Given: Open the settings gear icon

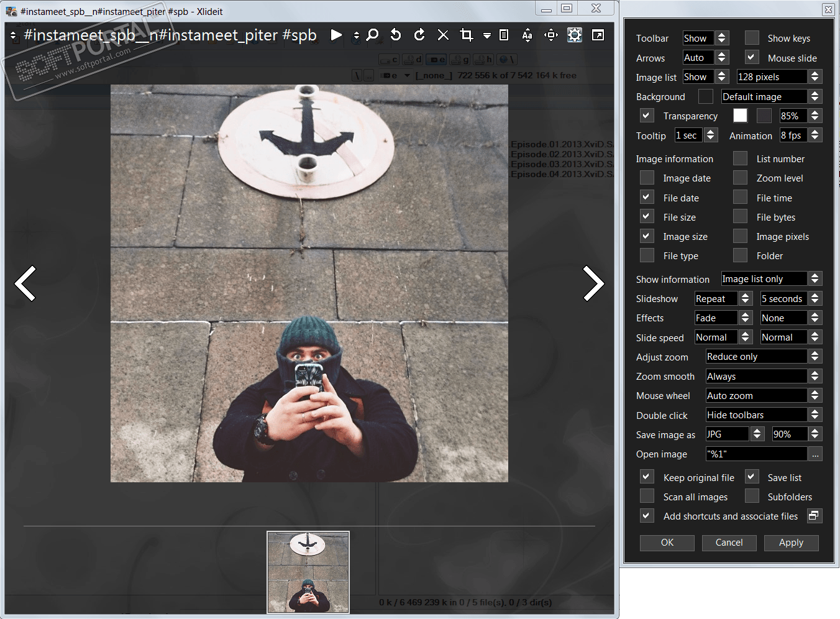Looking at the screenshot, I should point(575,35).
